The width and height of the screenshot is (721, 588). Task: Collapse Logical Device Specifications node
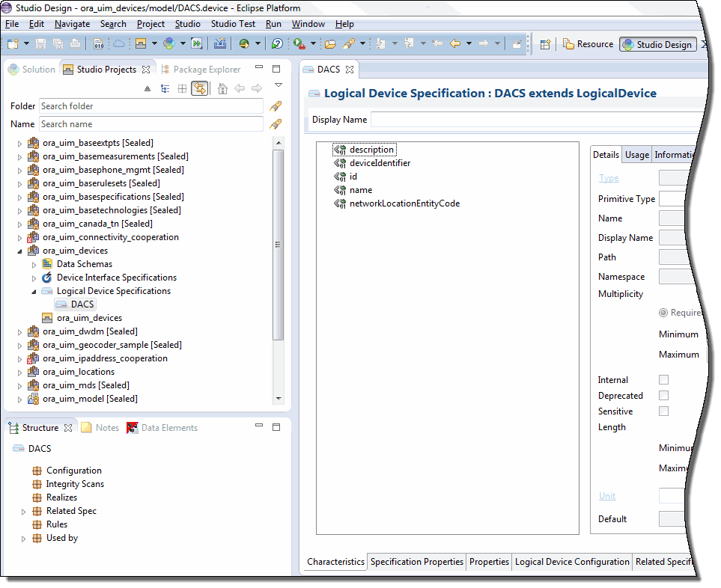click(x=34, y=292)
